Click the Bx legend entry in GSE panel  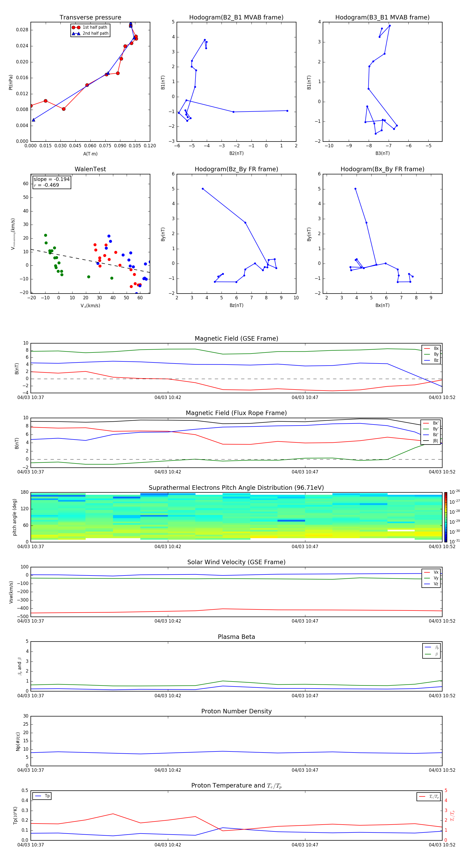[x=431, y=349]
